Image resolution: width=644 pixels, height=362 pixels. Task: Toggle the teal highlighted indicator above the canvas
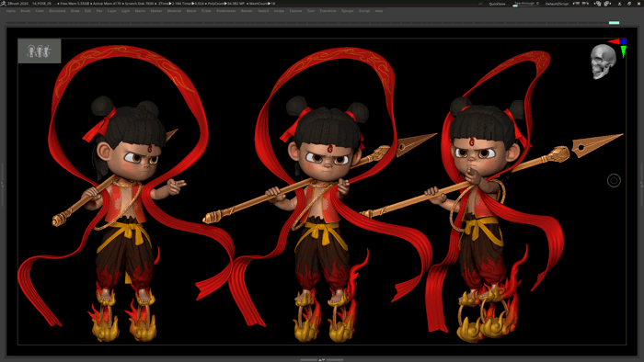tap(614, 23)
